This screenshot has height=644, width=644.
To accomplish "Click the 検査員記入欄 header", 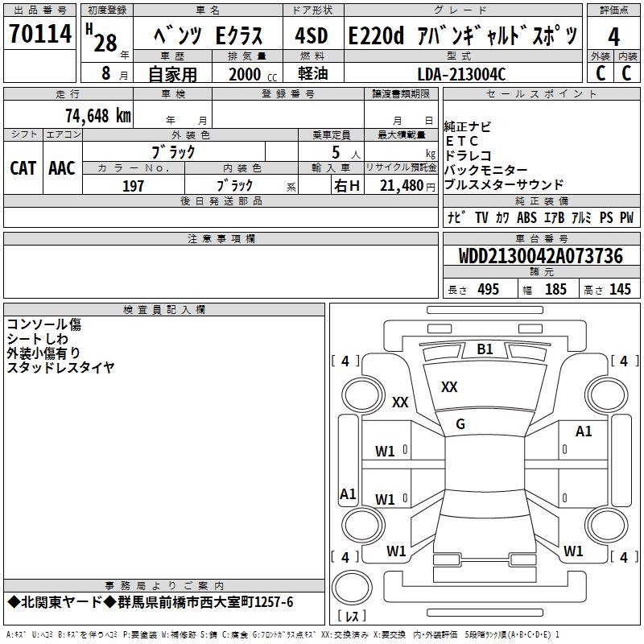I will point(164,310).
